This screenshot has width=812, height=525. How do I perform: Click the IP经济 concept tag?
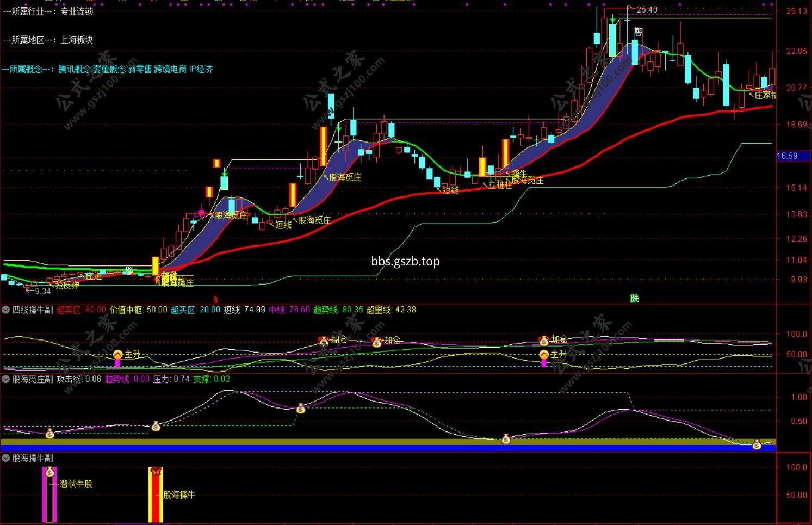(201, 70)
